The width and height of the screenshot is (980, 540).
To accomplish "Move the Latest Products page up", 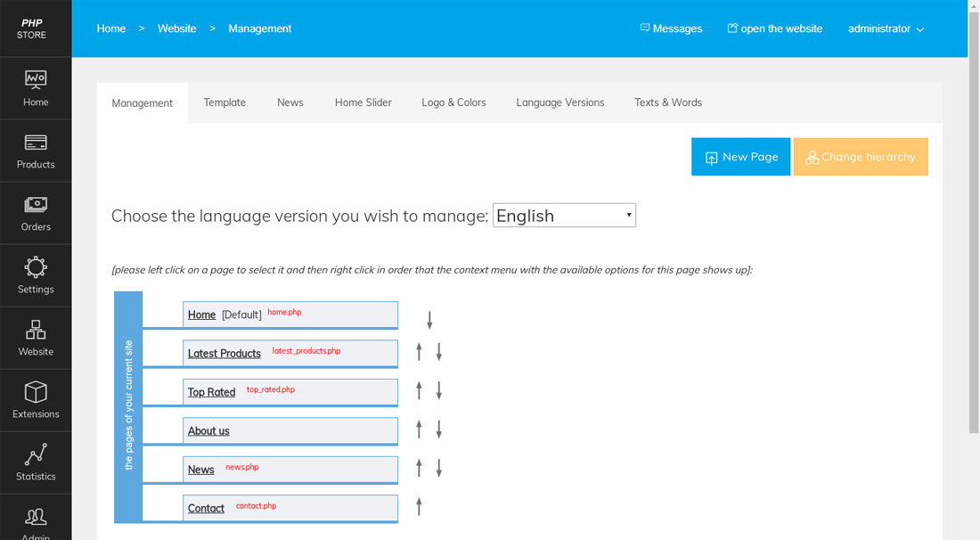I will [x=419, y=352].
